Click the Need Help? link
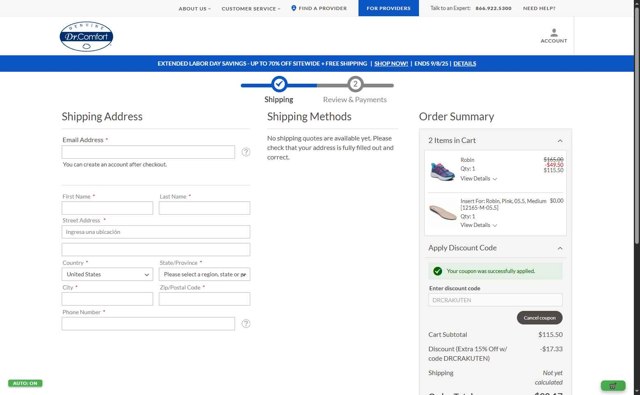 point(539,8)
